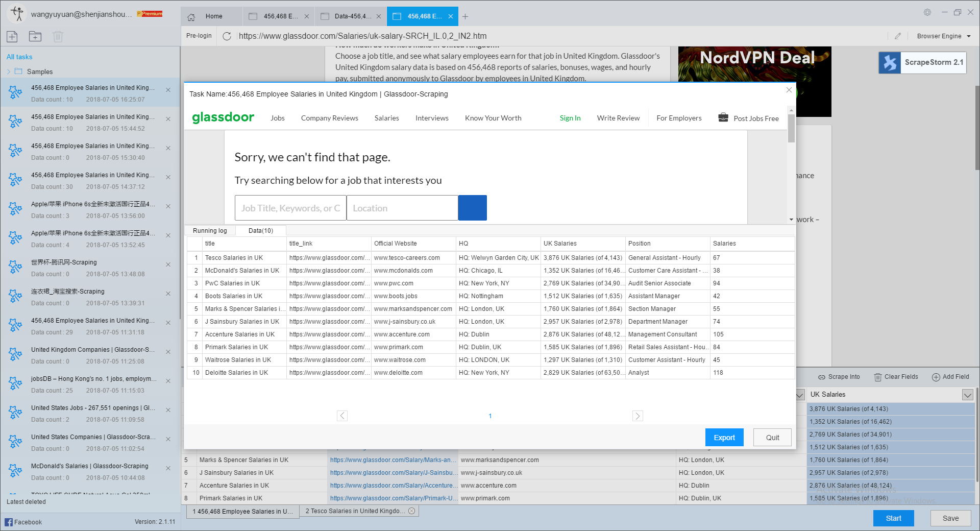Screen dimensions: 980x531
Task: Click the Location input field
Action: click(402, 208)
